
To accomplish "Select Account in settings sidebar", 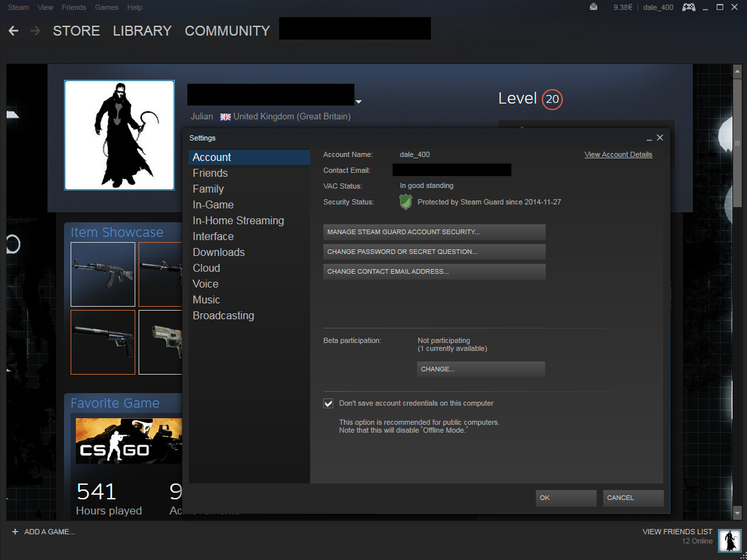I will point(249,157).
